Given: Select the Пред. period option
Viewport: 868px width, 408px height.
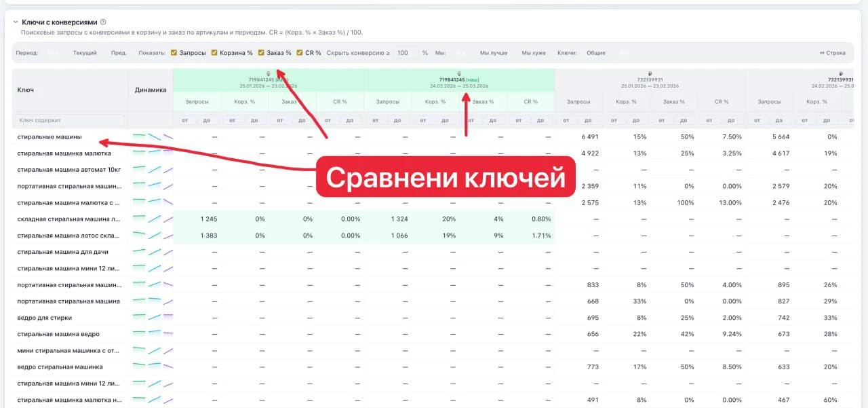Looking at the screenshot, I should pos(119,52).
